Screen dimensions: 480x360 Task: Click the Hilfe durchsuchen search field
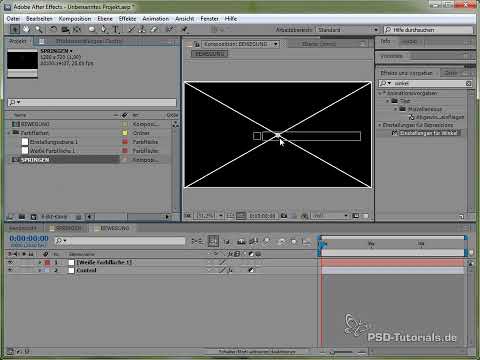[x=429, y=30]
